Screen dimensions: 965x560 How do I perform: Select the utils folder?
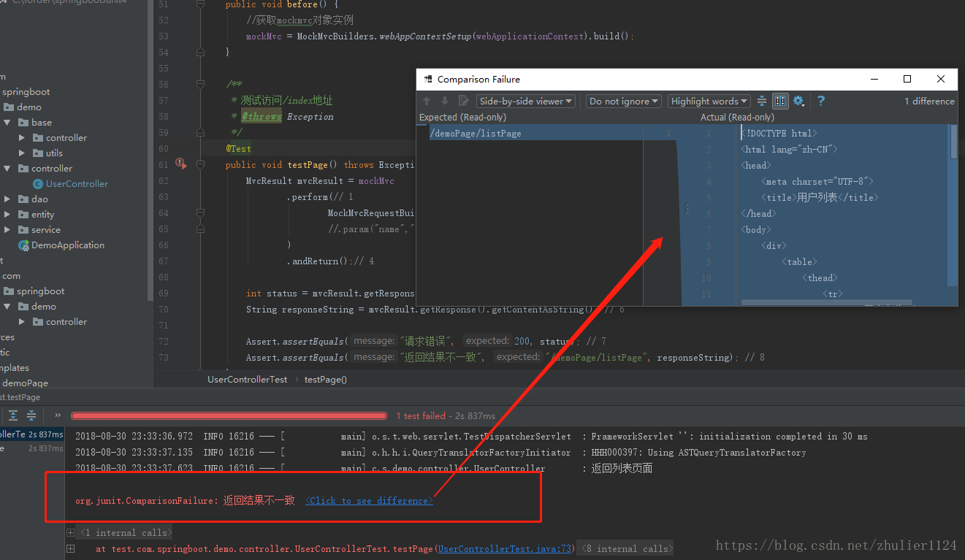[54, 153]
